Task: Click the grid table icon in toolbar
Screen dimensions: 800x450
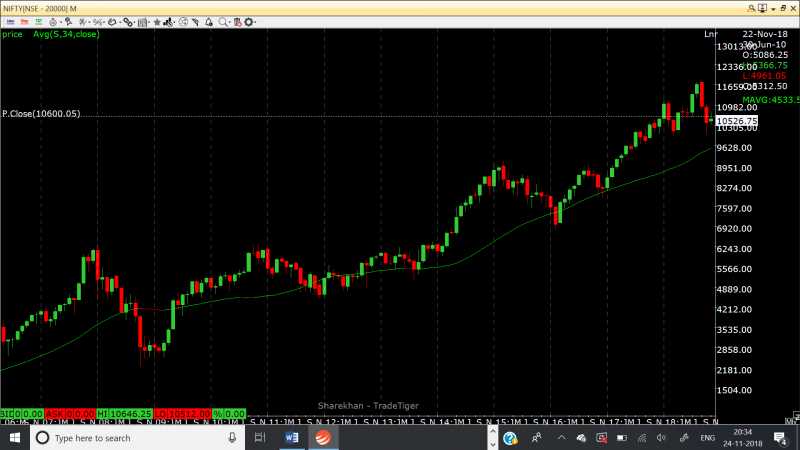Action: 142,22
